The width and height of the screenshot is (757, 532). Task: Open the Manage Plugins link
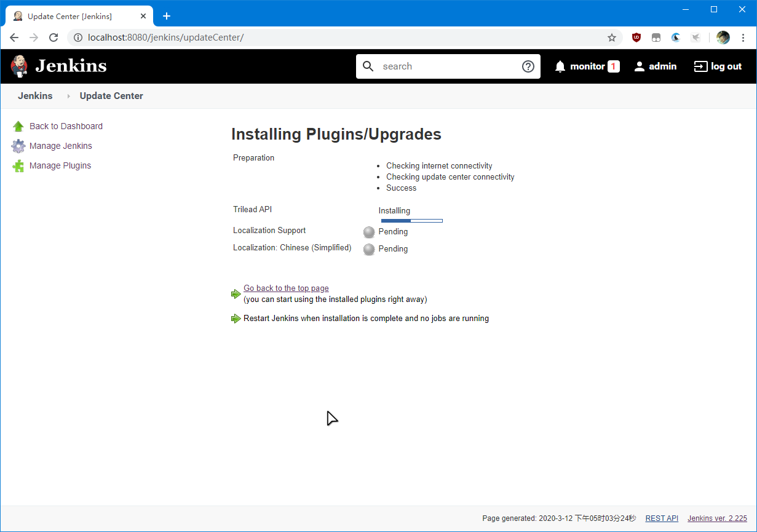tap(60, 165)
